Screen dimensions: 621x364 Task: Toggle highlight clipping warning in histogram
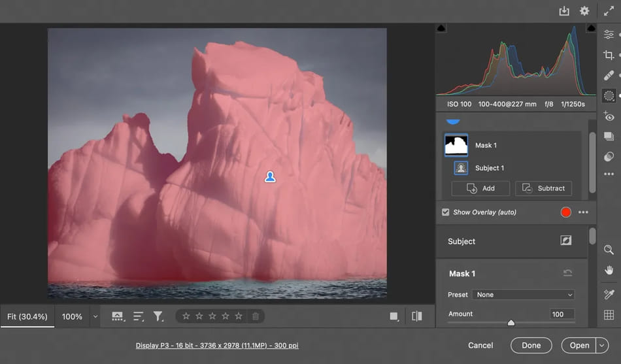(591, 28)
